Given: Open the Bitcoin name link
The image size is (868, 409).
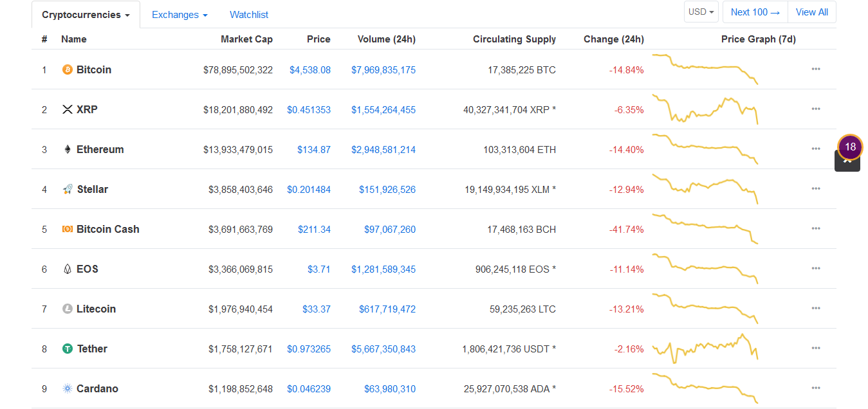Looking at the screenshot, I should tap(94, 69).
